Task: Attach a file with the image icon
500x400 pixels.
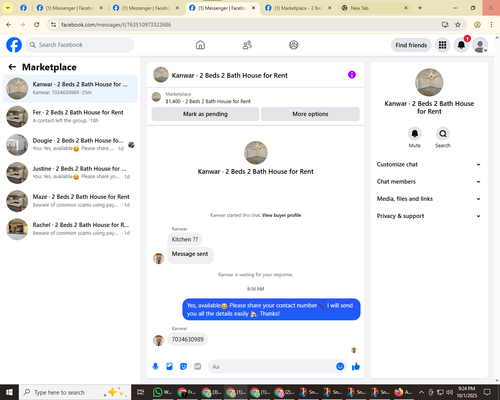Action: [x=169, y=367]
